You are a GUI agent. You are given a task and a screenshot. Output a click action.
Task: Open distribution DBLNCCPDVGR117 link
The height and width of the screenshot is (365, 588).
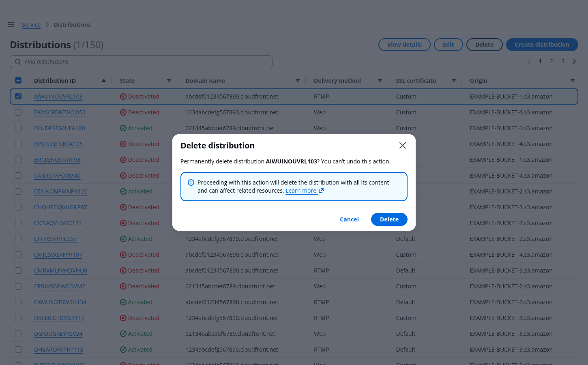coord(59,318)
